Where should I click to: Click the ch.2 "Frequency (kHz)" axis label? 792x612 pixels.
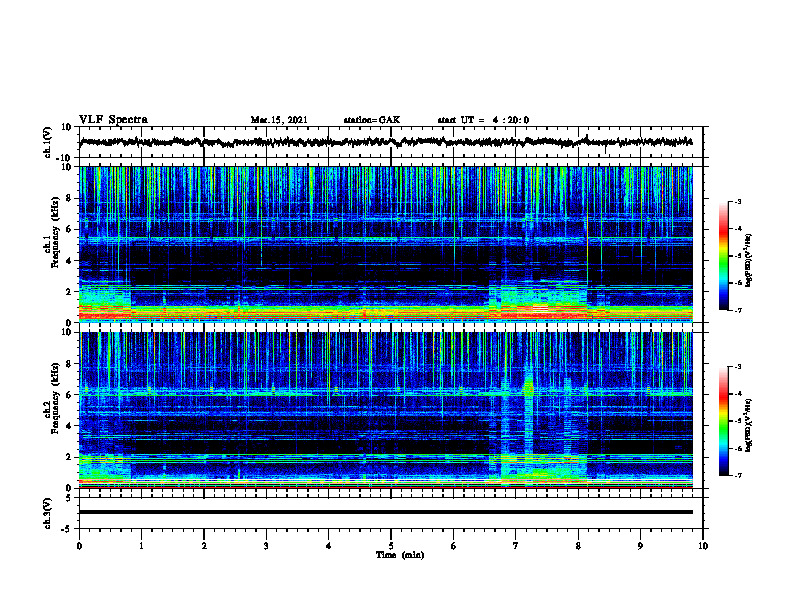[55, 398]
